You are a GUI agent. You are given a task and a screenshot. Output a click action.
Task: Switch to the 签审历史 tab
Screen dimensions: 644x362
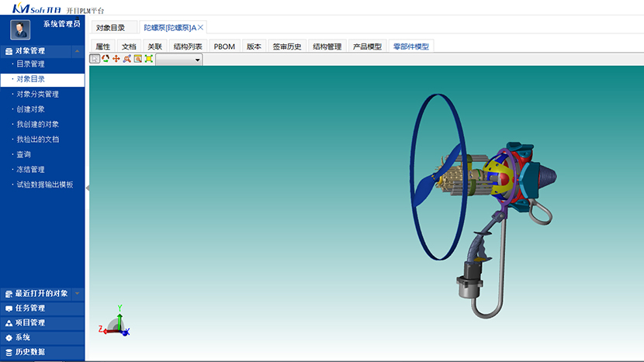point(286,47)
